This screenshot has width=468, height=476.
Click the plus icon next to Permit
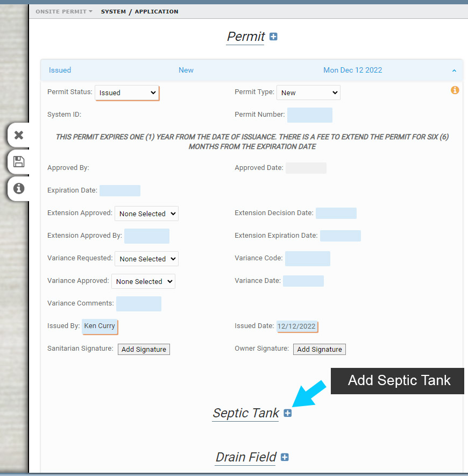coord(273,37)
